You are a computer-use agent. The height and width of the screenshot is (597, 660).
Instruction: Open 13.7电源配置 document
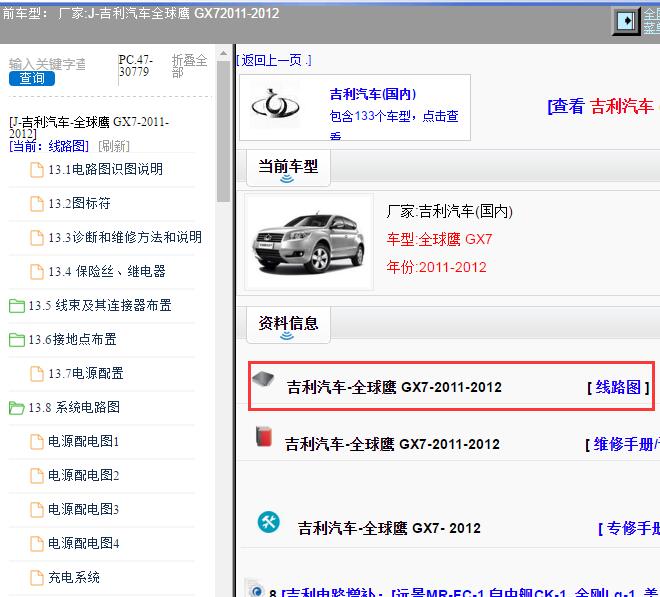(x=85, y=373)
